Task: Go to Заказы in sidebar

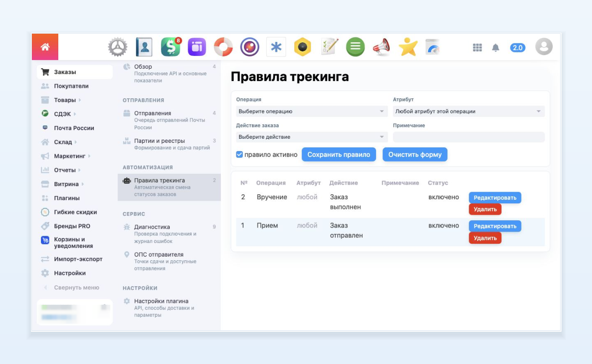Action: click(x=75, y=72)
